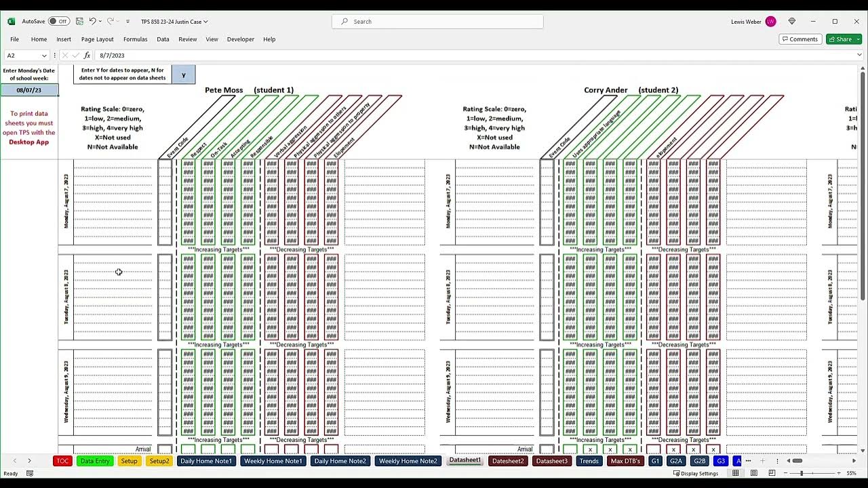
Task: Switch to Page Break Preview icon
Action: [772, 473]
